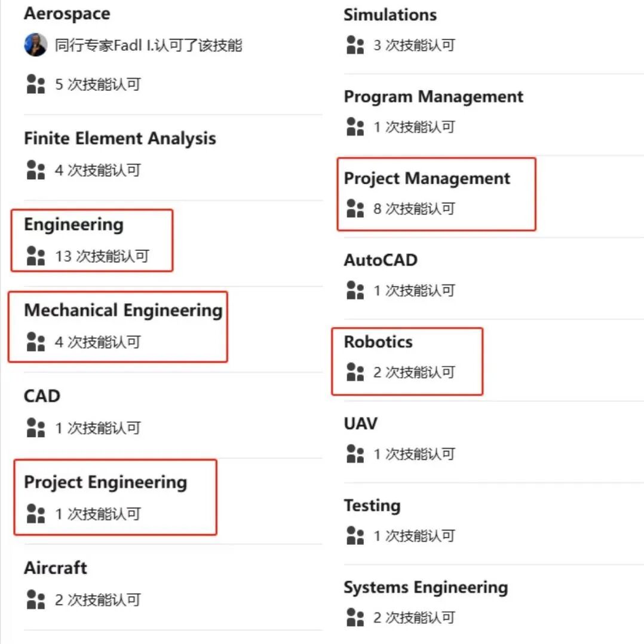Click people icon under Simulations

355,45
